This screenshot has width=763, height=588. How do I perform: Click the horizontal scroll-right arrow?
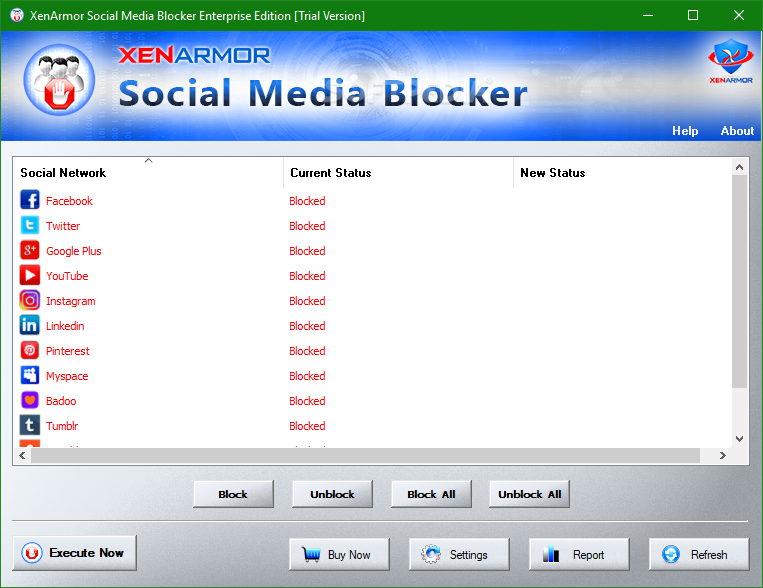tap(723, 456)
